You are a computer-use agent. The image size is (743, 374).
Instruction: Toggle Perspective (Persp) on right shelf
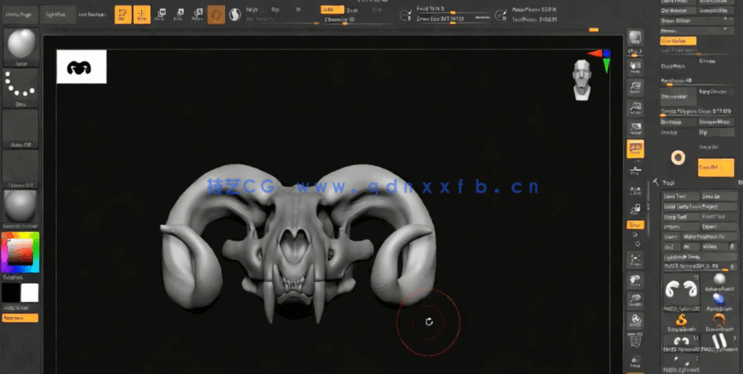635,148
